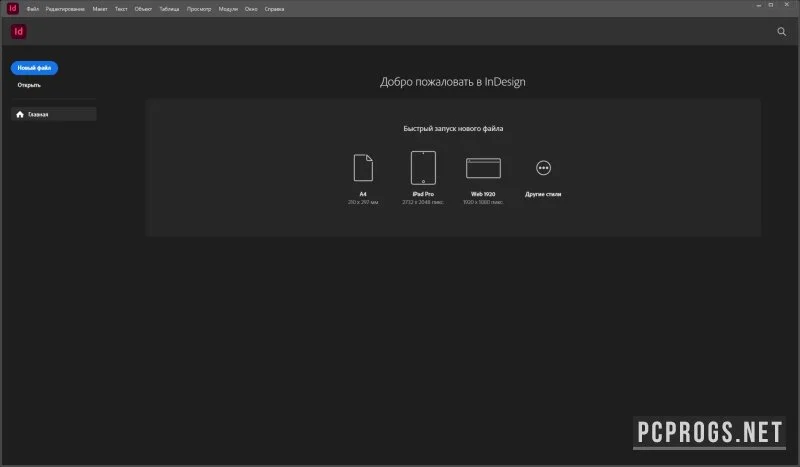
Task: Click the Новый файл button
Action: [34, 68]
